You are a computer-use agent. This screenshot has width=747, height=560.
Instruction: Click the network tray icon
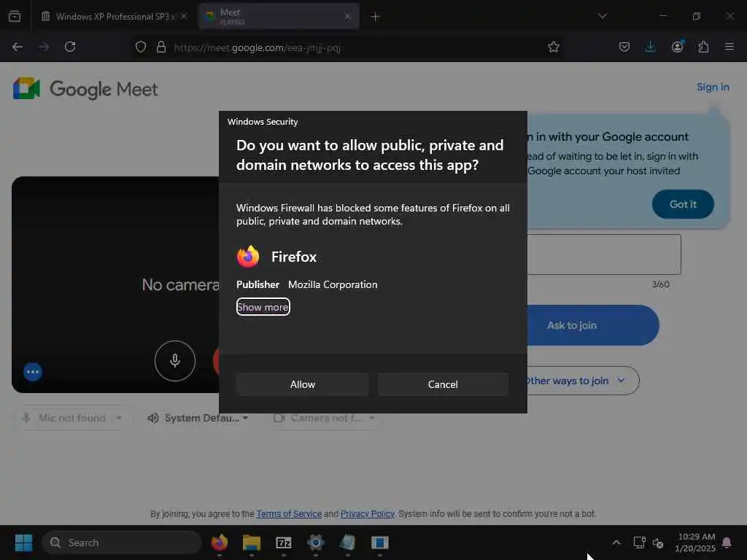639,542
